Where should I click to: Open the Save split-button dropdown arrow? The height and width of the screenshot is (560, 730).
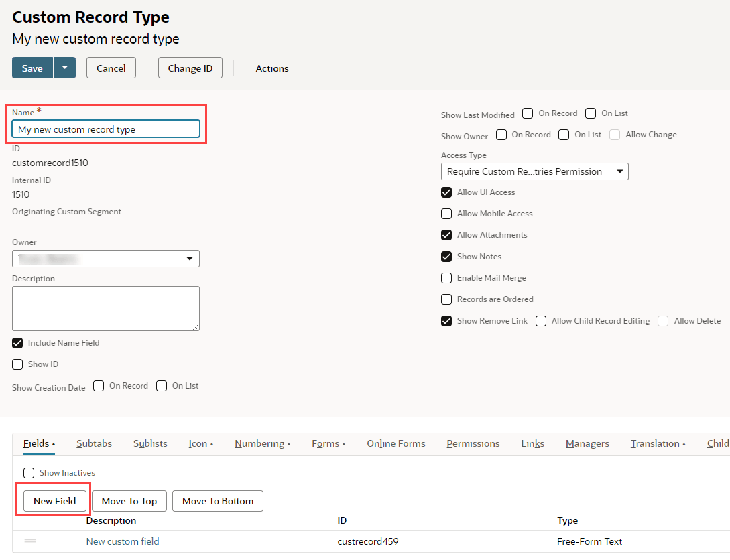[x=64, y=68]
